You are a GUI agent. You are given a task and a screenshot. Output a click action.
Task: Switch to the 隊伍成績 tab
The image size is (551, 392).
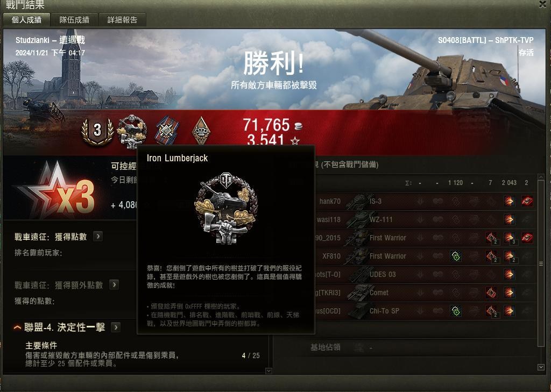click(74, 20)
